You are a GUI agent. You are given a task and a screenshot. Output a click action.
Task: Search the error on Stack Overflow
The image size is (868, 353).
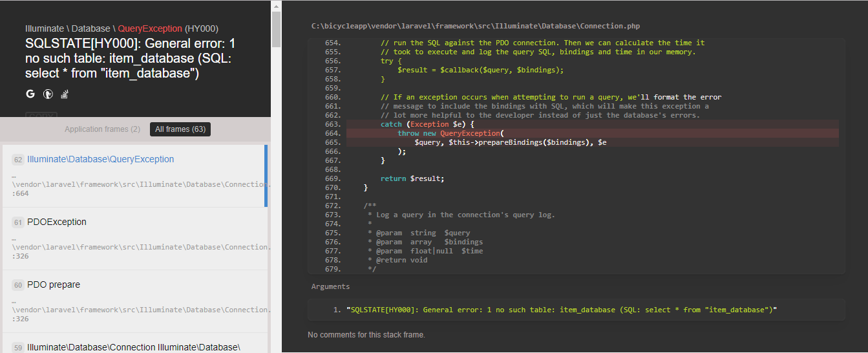pos(64,94)
